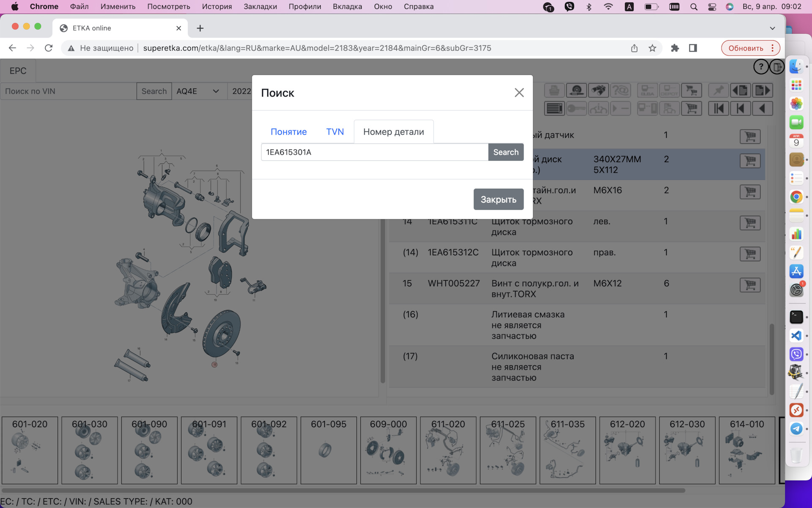812x508 pixels.
Task: Click the help question mark icon
Action: coord(761,67)
